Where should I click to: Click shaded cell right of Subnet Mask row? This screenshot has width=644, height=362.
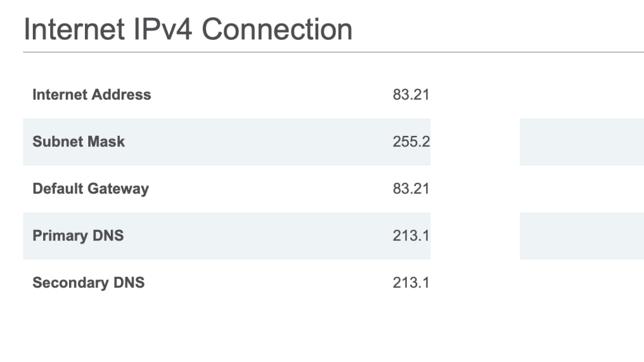click(x=582, y=142)
